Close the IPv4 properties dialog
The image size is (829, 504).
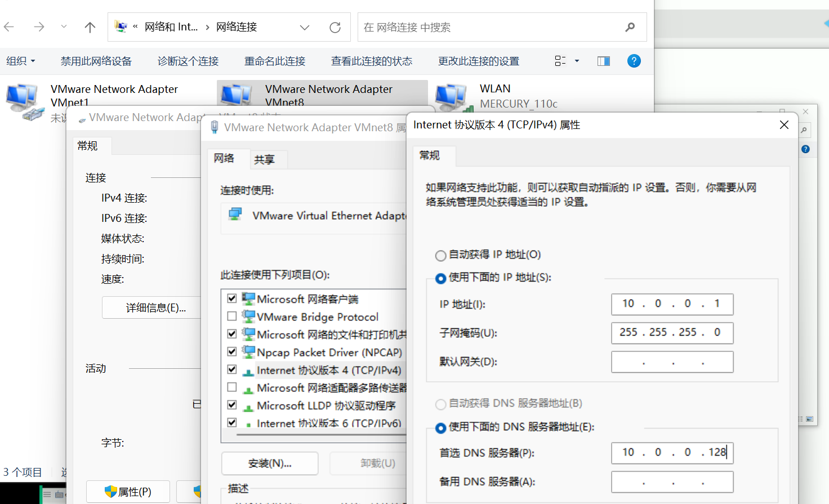click(x=784, y=125)
